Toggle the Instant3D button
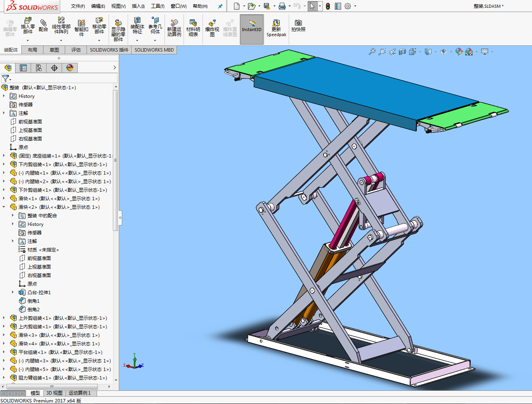532x404 pixels. pyautogui.click(x=252, y=28)
